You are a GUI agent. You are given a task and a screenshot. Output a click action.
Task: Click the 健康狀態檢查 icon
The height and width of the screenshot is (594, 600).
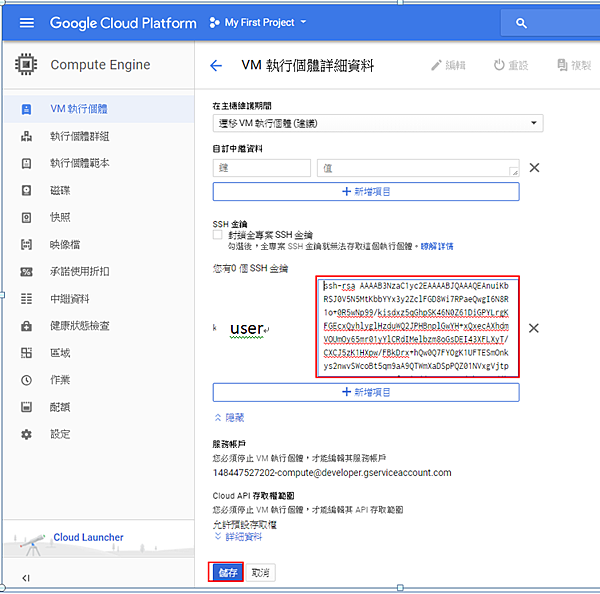[x=26, y=326]
